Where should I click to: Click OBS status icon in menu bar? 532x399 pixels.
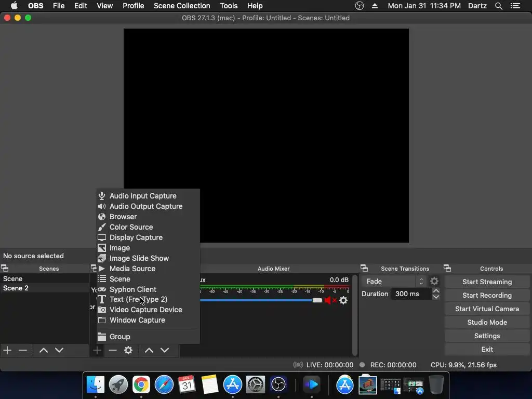(360, 6)
